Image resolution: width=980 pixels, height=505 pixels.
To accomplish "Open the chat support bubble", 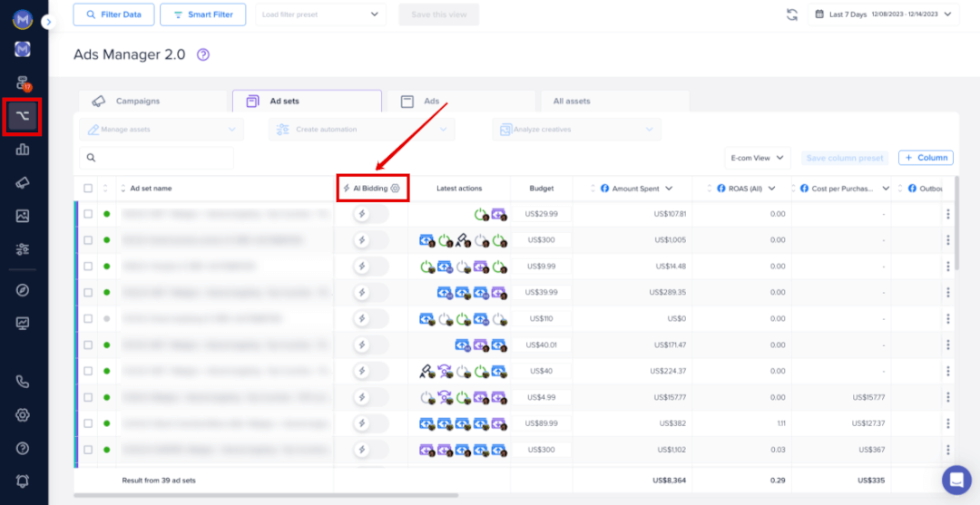I will tap(957, 480).
